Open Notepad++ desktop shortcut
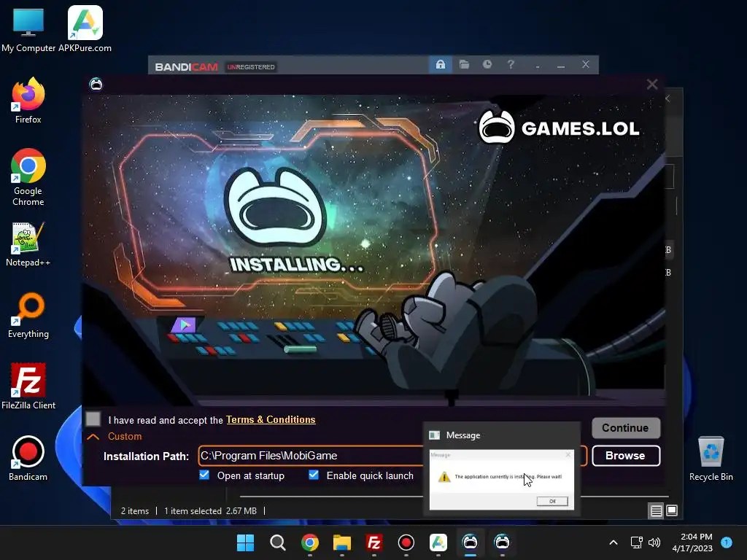 (x=28, y=244)
